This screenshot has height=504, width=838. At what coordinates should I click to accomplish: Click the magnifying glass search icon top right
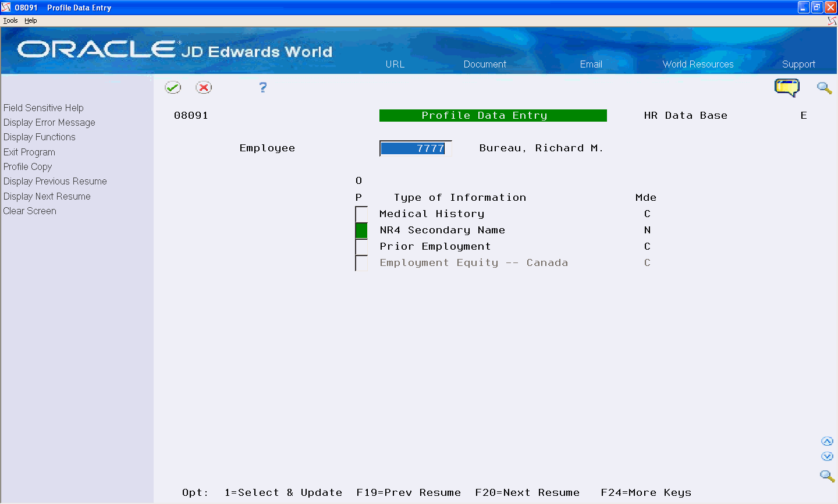click(x=824, y=88)
